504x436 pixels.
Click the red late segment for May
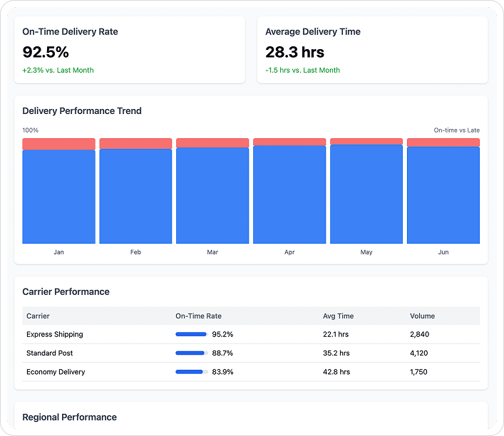(x=366, y=141)
